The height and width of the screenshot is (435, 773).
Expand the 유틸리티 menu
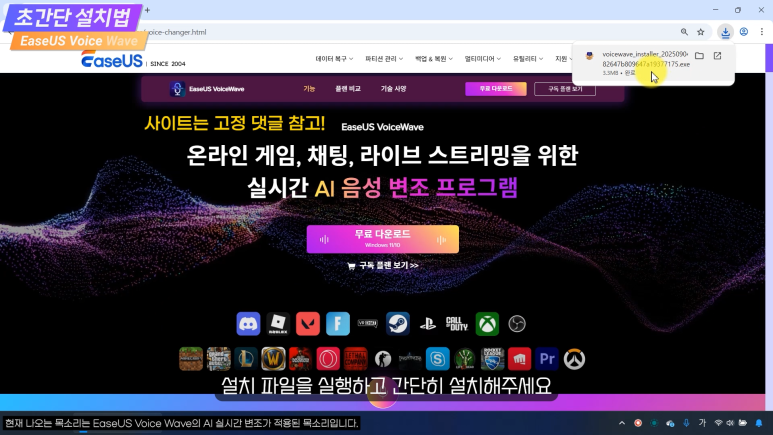coord(528,59)
